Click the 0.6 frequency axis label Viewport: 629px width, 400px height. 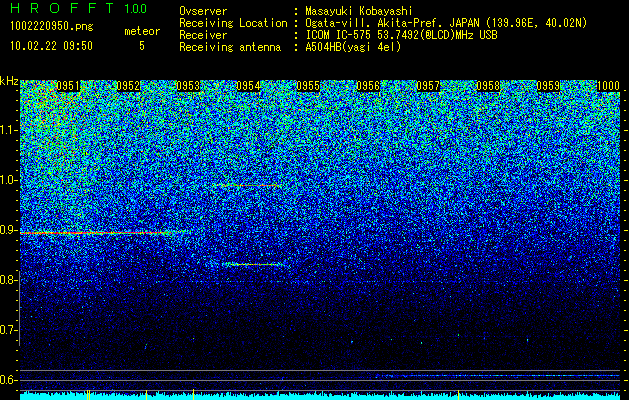9,380
